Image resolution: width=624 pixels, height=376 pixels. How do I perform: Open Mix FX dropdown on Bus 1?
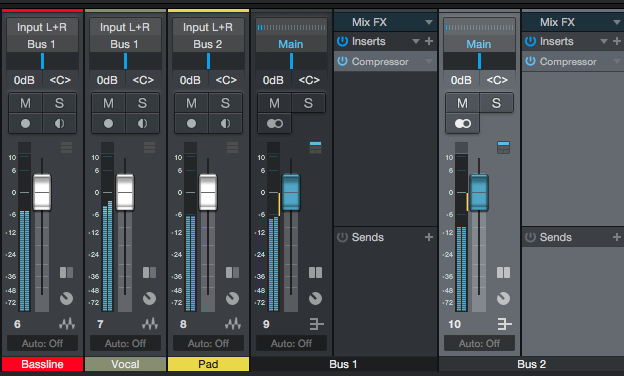point(429,22)
